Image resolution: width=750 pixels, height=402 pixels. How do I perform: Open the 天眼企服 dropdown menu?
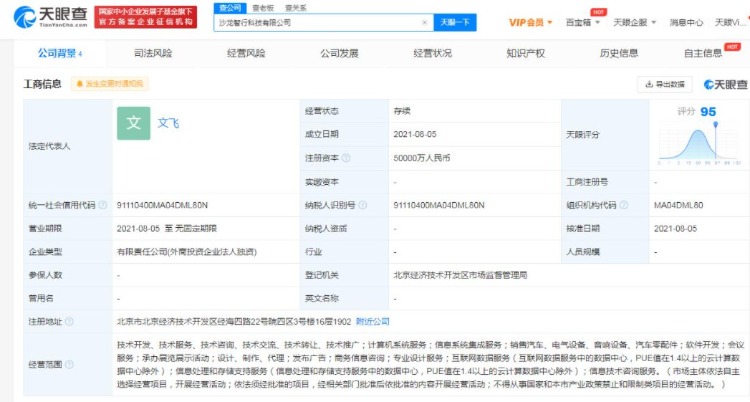click(635, 22)
